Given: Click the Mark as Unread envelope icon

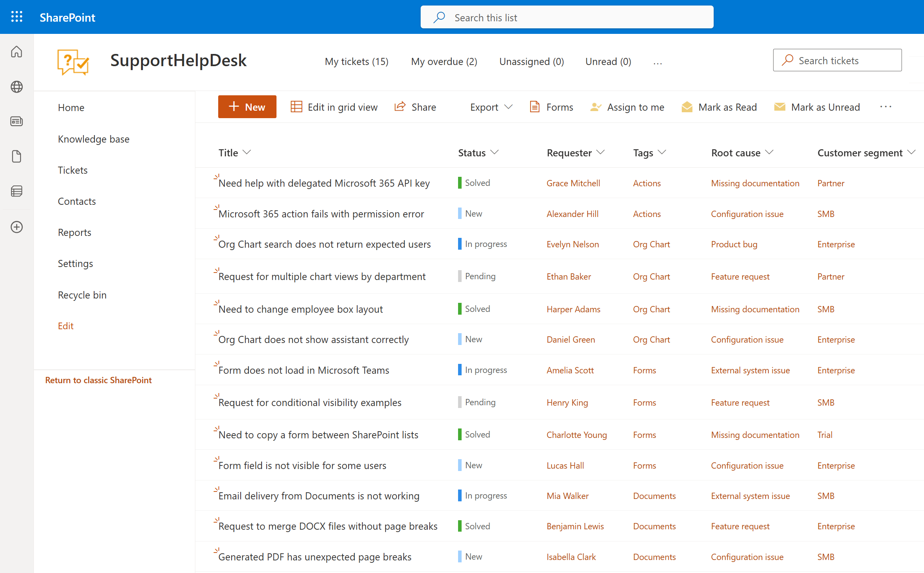Looking at the screenshot, I should (779, 107).
